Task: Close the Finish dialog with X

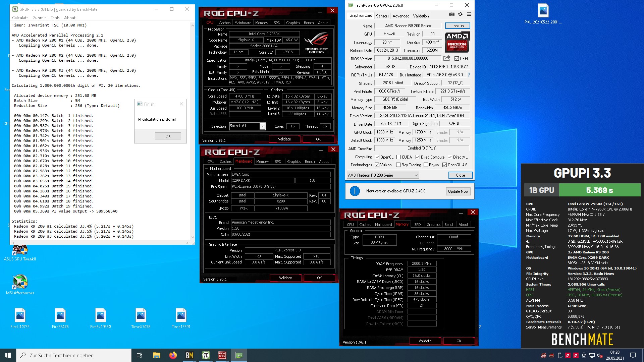Action: [x=181, y=104]
